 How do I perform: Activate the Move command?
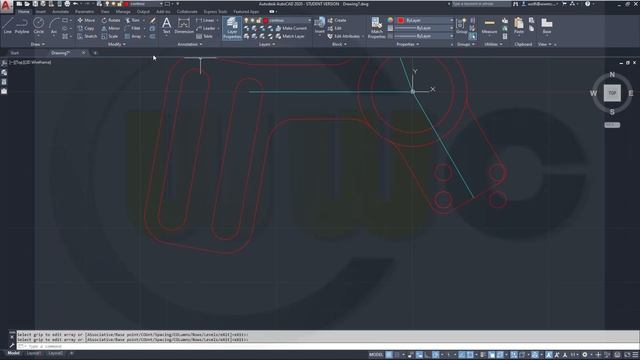86,20
